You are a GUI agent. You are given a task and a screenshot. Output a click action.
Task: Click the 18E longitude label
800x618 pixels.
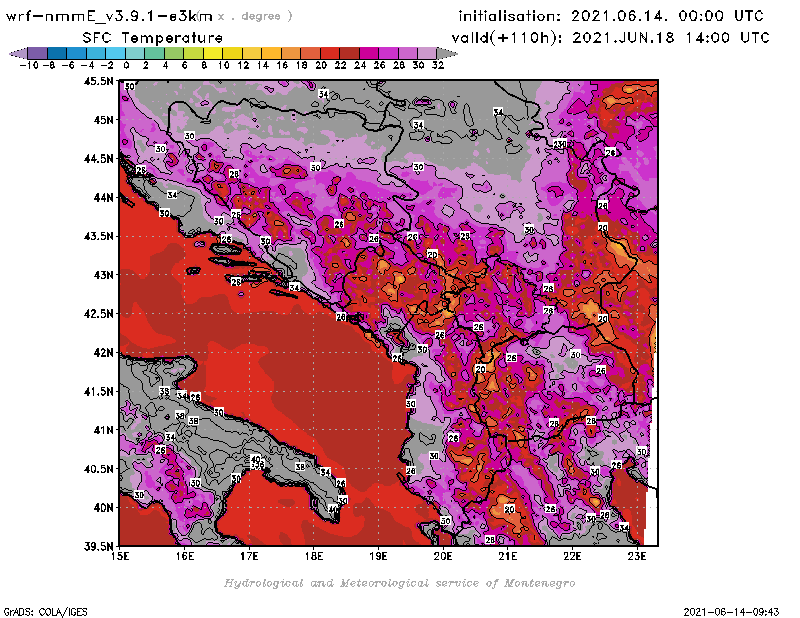[314, 556]
